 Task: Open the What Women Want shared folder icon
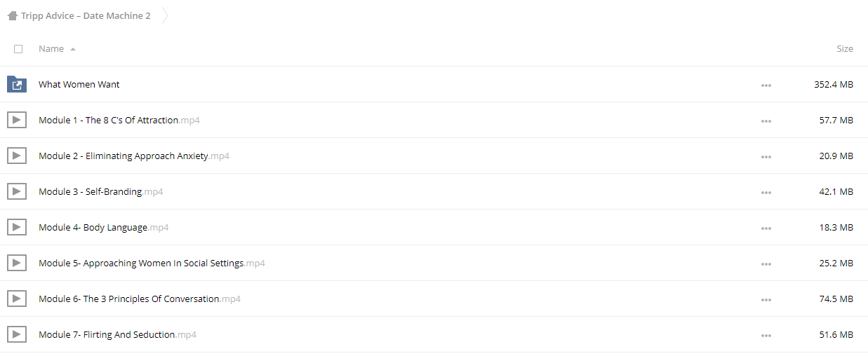pos(17,84)
